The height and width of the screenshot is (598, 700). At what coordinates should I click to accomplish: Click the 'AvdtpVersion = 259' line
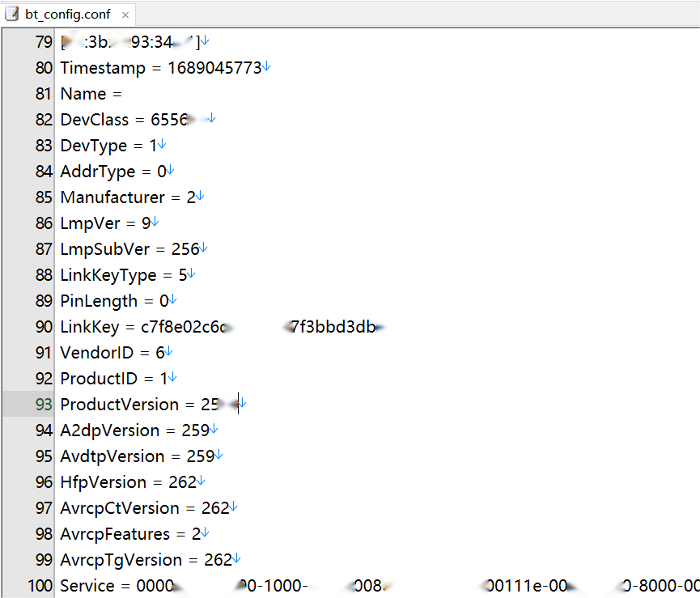138,456
